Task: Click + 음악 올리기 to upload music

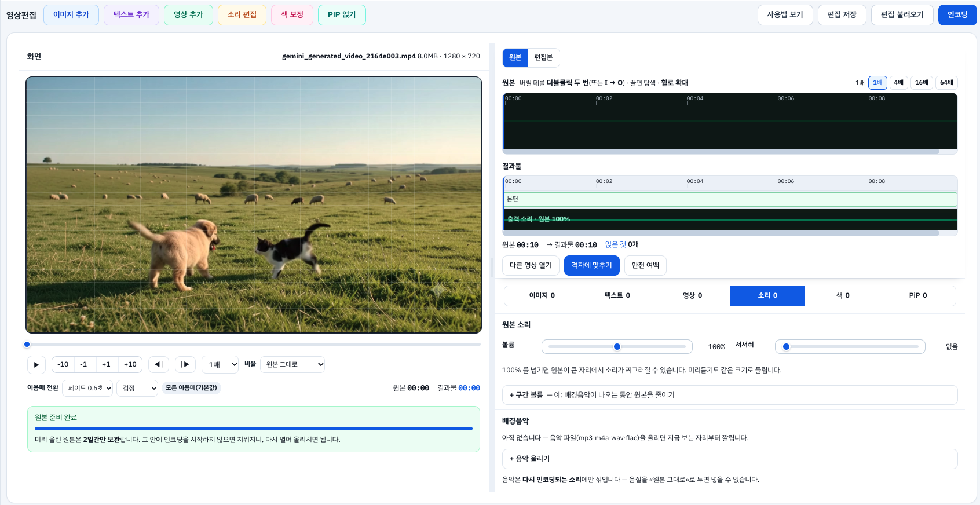Action: tap(730, 459)
